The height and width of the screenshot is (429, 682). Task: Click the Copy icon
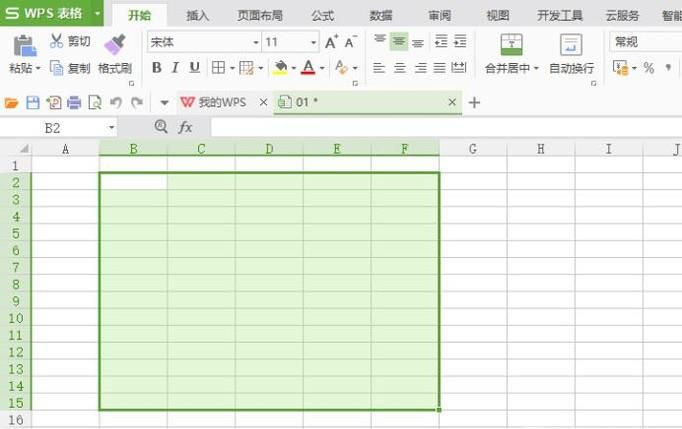pos(57,68)
